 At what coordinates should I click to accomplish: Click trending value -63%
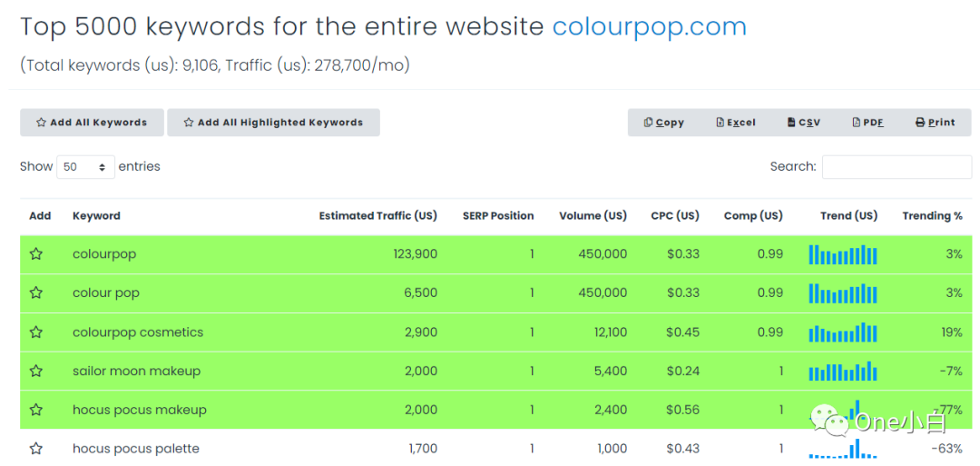tap(946, 449)
